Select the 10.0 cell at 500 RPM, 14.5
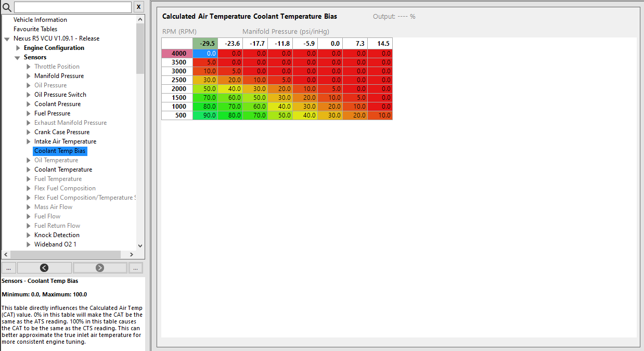Viewport: 644px width, 351px height. (380, 115)
